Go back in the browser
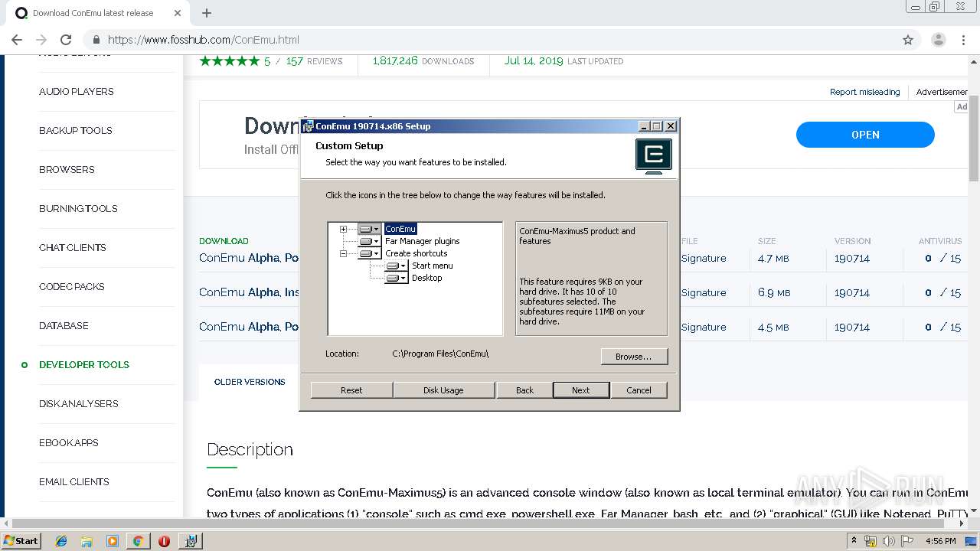Screen dimensions: 980x551 point(17,40)
